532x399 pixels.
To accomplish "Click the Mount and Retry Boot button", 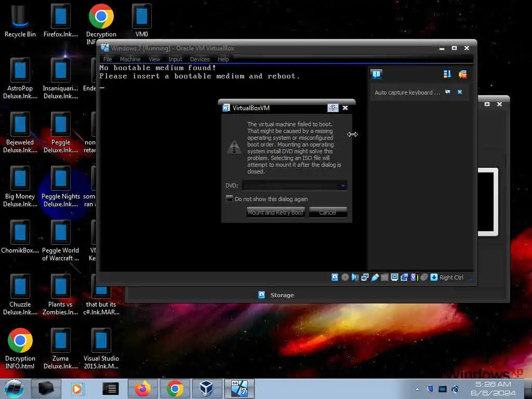I will tap(275, 212).
